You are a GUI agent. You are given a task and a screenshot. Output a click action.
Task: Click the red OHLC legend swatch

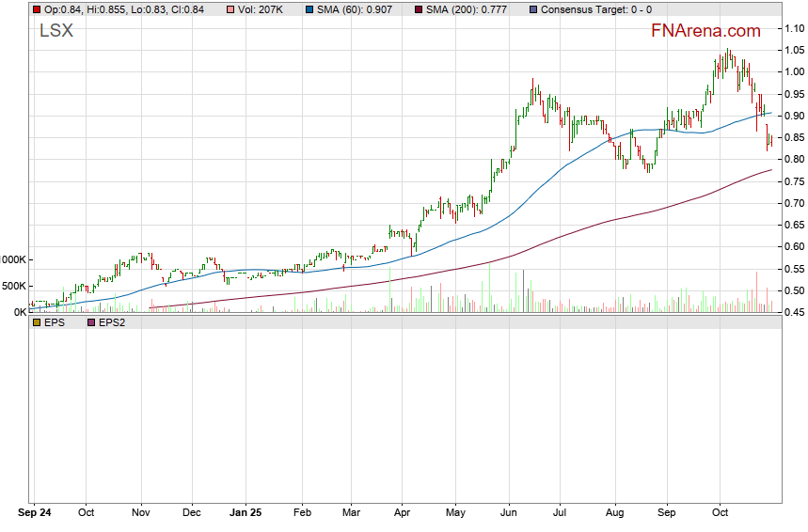(36, 9)
